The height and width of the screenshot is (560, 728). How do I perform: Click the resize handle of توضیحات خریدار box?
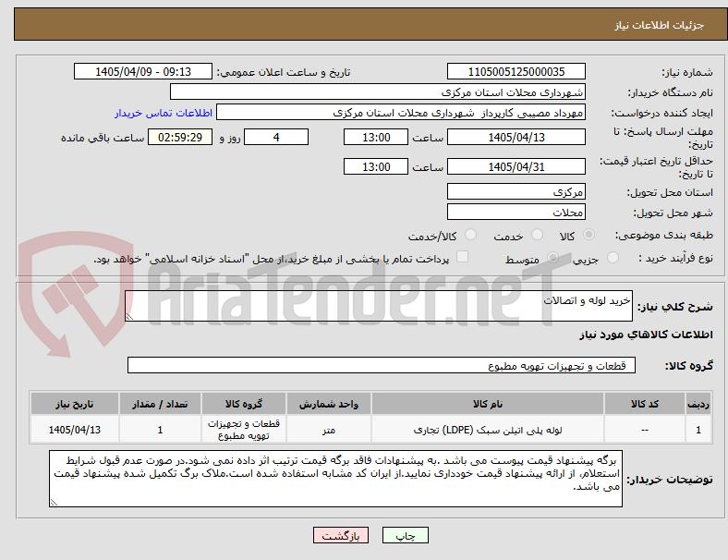coord(54,503)
